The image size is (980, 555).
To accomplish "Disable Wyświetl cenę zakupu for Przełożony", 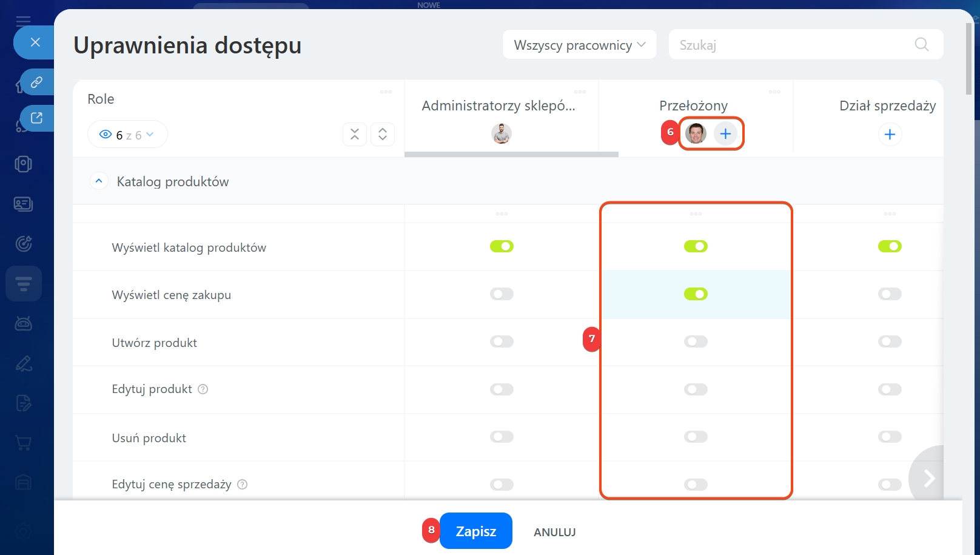I will [x=696, y=294].
